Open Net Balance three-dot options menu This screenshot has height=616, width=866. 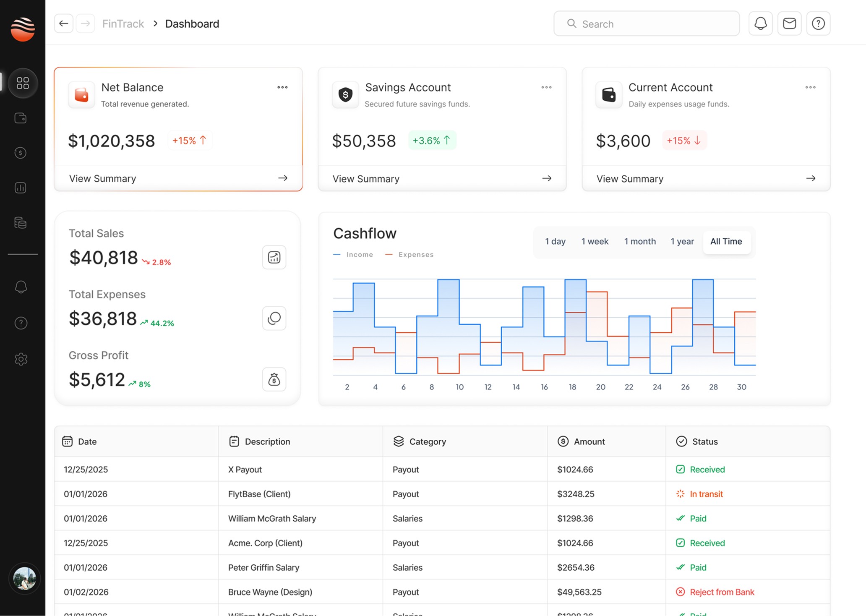point(282,87)
